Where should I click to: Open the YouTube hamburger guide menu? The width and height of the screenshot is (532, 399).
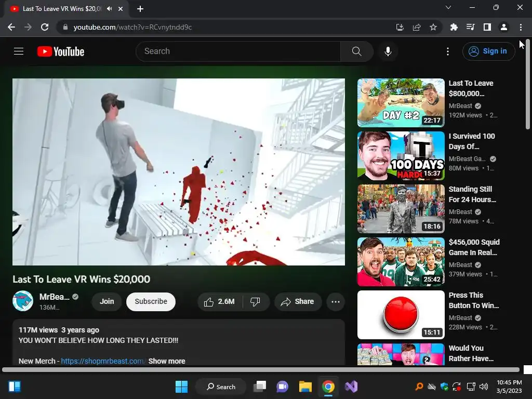pos(19,51)
